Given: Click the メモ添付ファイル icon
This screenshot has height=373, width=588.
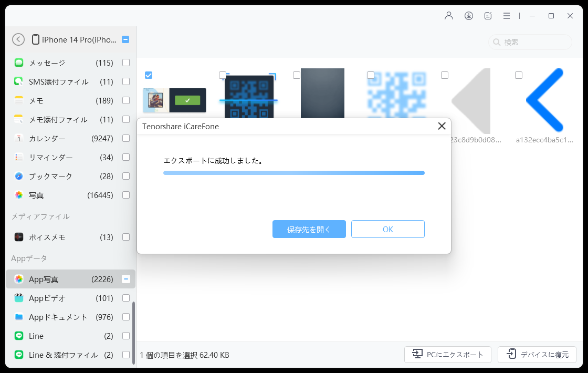Looking at the screenshot, I should 19,119.
